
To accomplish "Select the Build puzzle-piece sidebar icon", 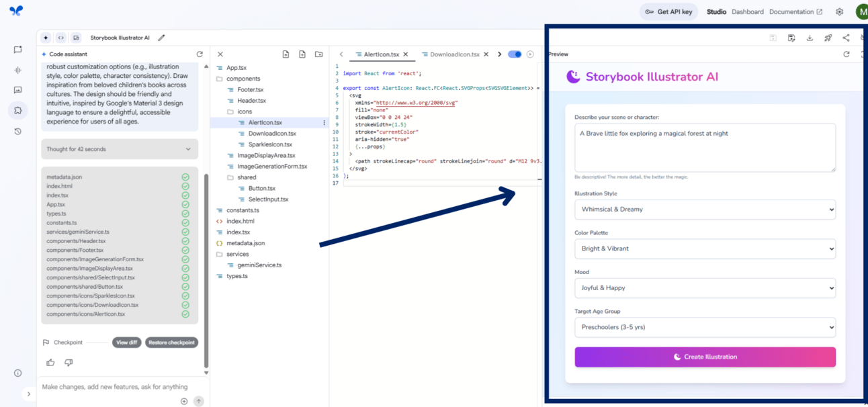I will [x=18, y=110].
